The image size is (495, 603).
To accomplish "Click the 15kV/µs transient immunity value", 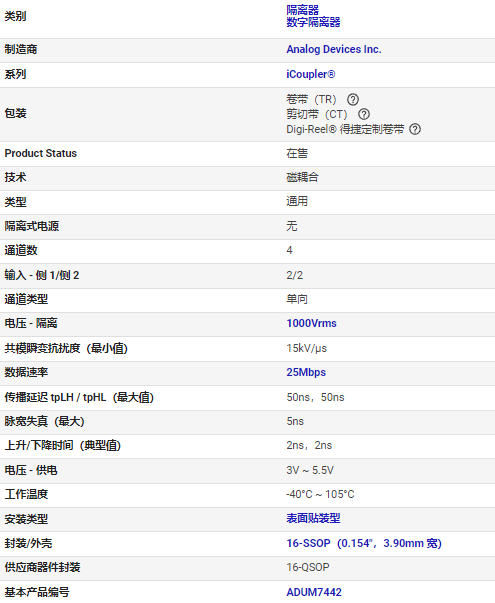I will point(307,348).
